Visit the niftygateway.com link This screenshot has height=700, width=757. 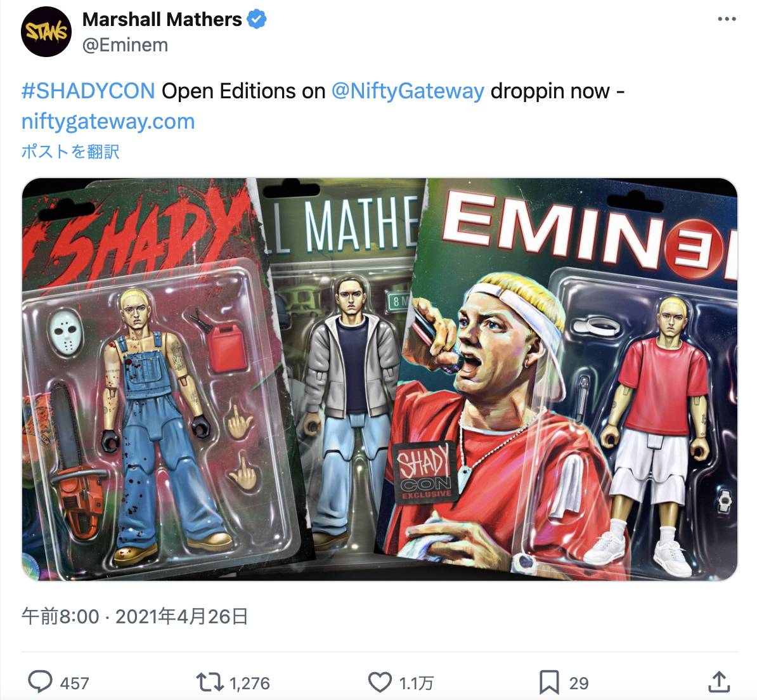pyautogui.click(x=108, y=121)
